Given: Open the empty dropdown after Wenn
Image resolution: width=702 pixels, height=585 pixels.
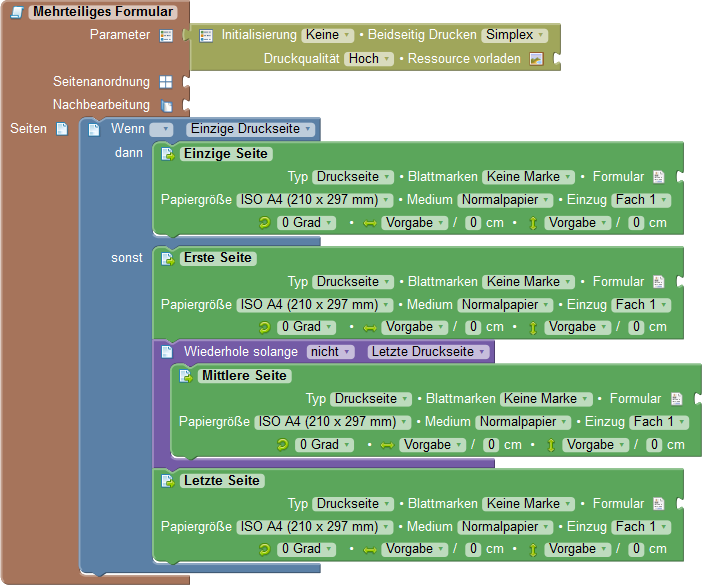Looking at the screenshot, I should coord(161,129).
